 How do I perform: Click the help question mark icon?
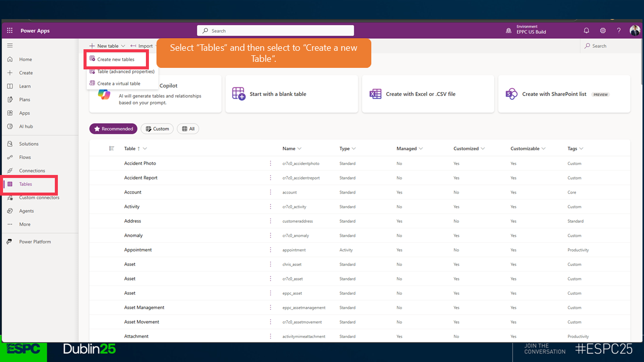click(619, 31)
